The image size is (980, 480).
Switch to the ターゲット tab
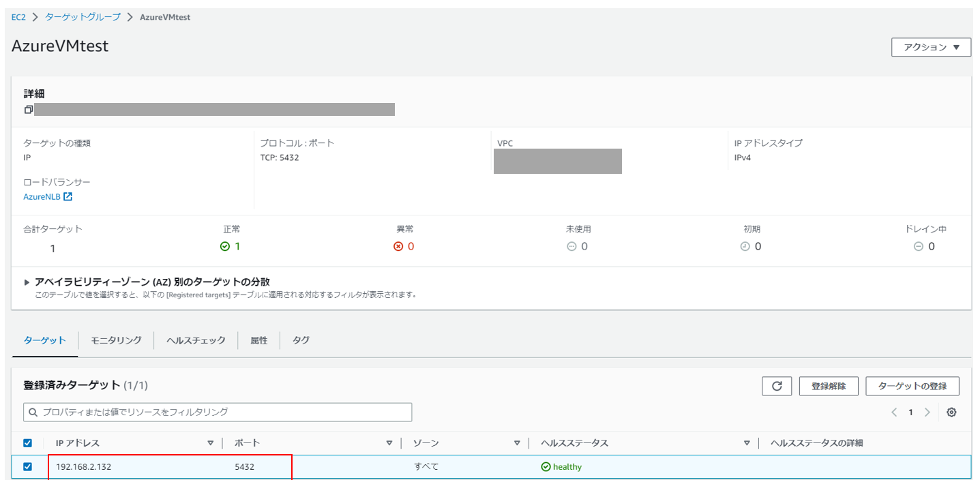(x=45, y=340)
